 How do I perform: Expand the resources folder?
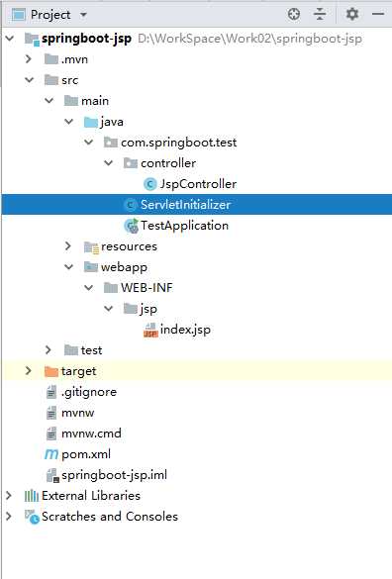click(x=68, y=245)
